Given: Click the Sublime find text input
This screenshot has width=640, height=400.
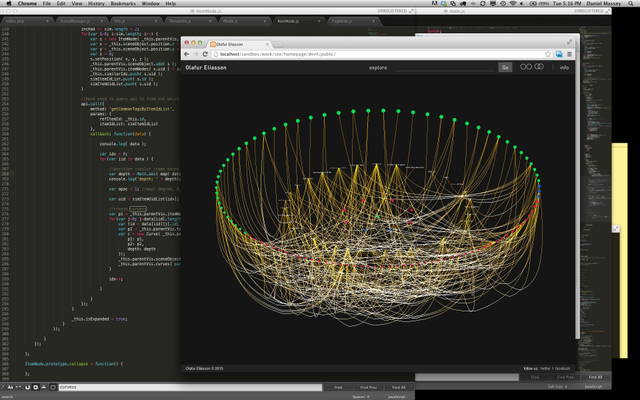Looking at the screenshot, I should coord(190,387).
